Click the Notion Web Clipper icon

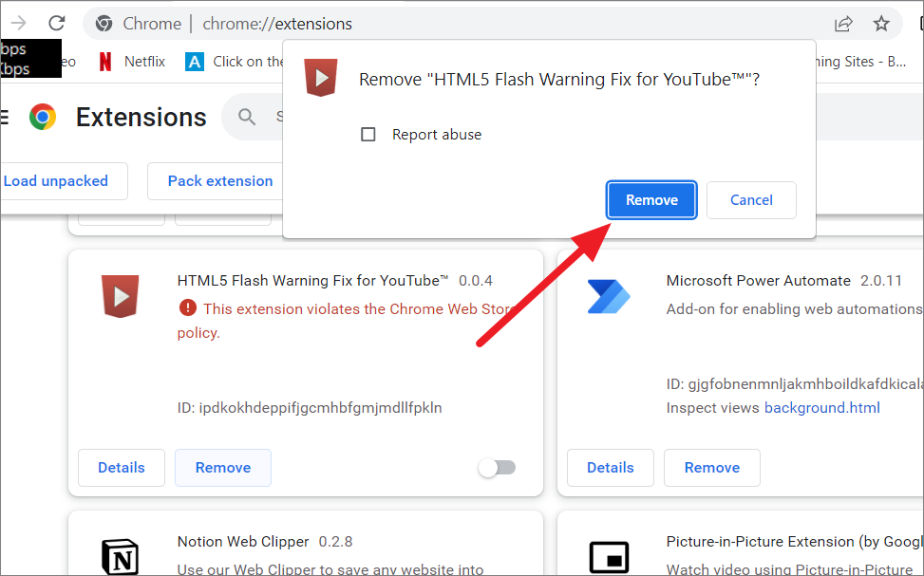121,557
